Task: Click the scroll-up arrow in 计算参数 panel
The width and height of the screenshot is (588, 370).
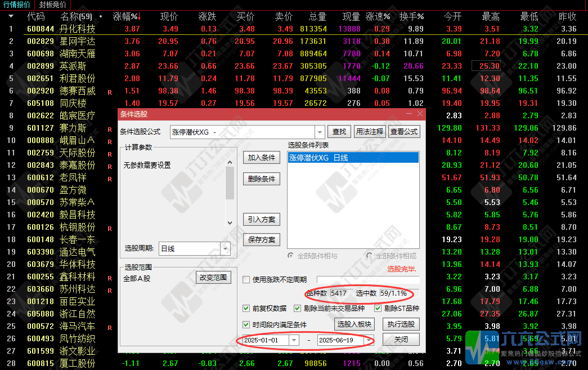Action: [230, 162]
